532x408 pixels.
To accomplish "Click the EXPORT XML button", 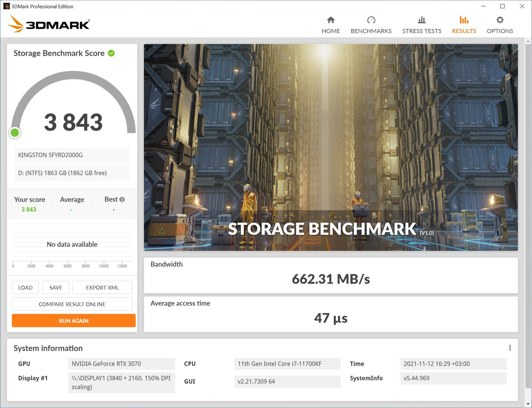I will point(102,288).
